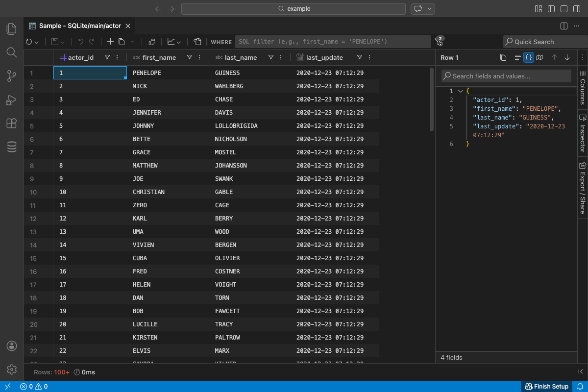Open the refresh interval dropdown
The image size is (588, 392).
(35, 42)
